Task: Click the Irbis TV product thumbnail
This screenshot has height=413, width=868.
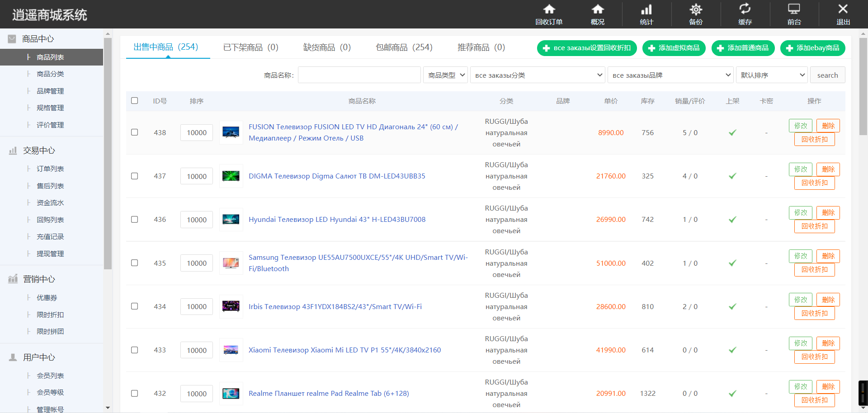Action: coord(231,306)
